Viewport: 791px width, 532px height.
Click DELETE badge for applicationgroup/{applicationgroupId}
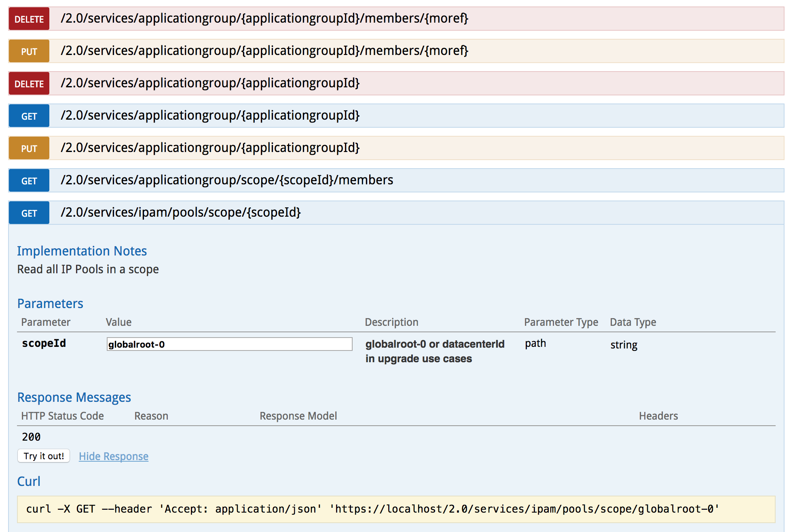[29, 84]
